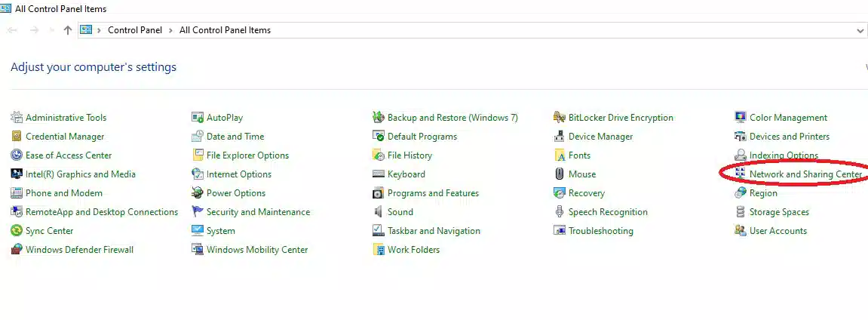868x320 pixels.
Task: Expand chevron before Control Panel breadcrumb
Action: pos(100,30)
